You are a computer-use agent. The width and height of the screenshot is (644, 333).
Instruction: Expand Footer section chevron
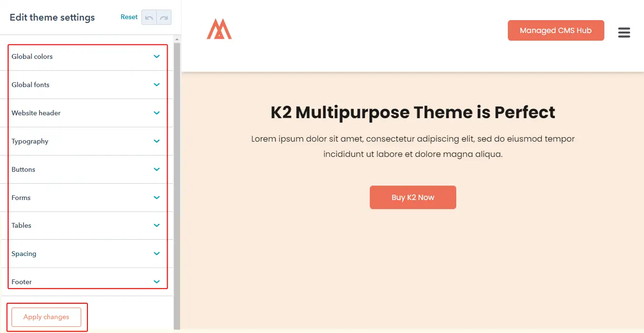point(157,282)
